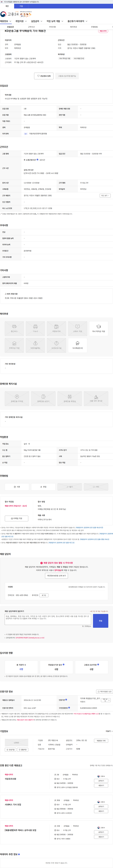Click the blue 전송 send button
Image resolution: width=113 pixels, height=868 pixels.
coord(101,621)
